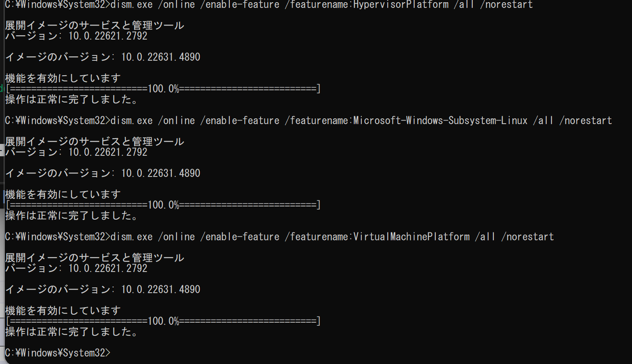Viewport: 632px width, 364px height.
Task: Click 操作は正常に完了しました under the VirtualMachinePlatform output
Action: pyautogui.click(x=72, y=332)
